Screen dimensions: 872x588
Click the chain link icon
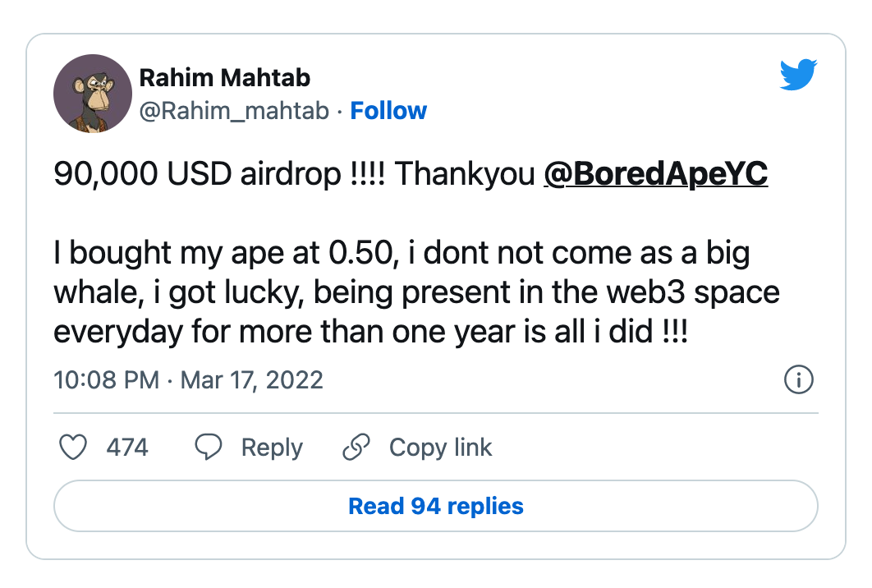coord(356,448)
